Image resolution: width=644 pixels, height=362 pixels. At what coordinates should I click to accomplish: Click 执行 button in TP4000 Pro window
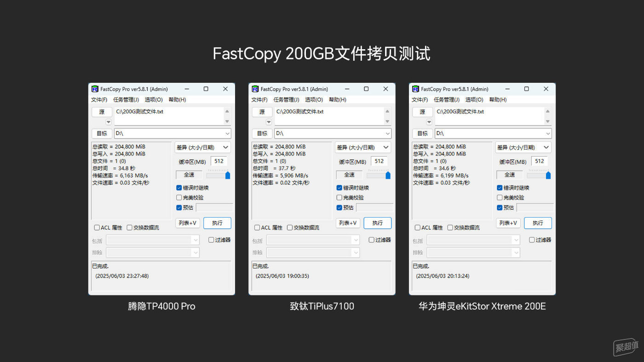[x=217, y=223]
